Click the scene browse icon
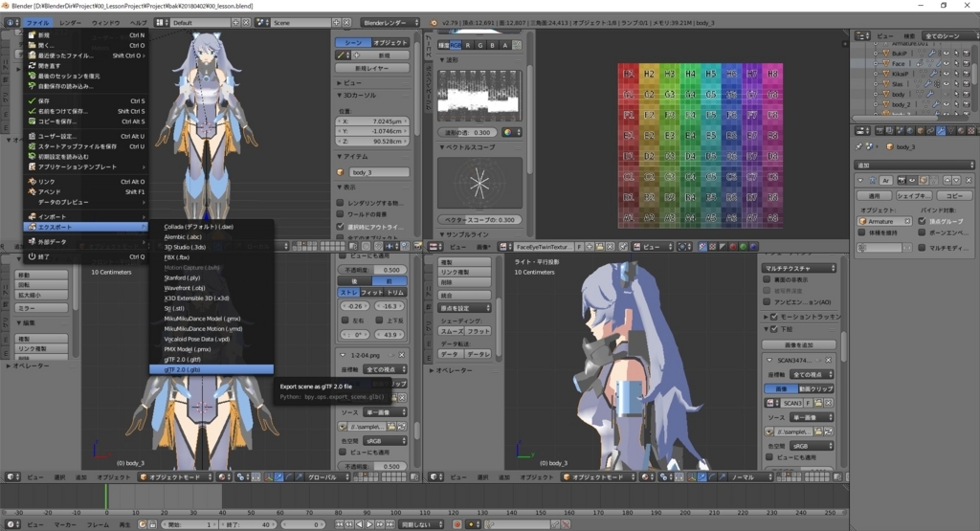 [262, 23]
